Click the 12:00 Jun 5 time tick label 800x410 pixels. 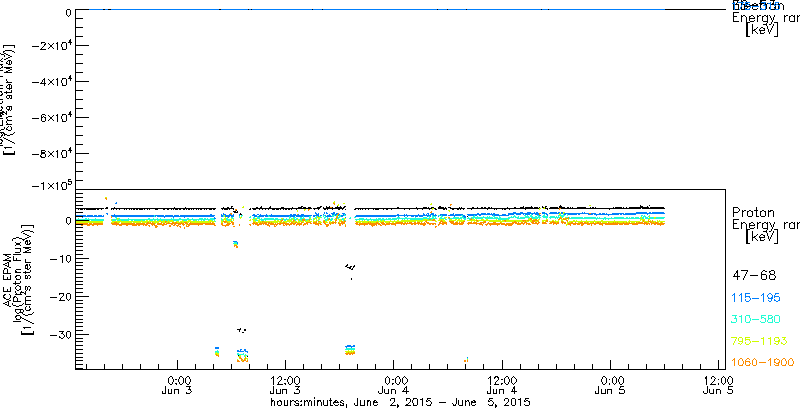pos(719,386)
